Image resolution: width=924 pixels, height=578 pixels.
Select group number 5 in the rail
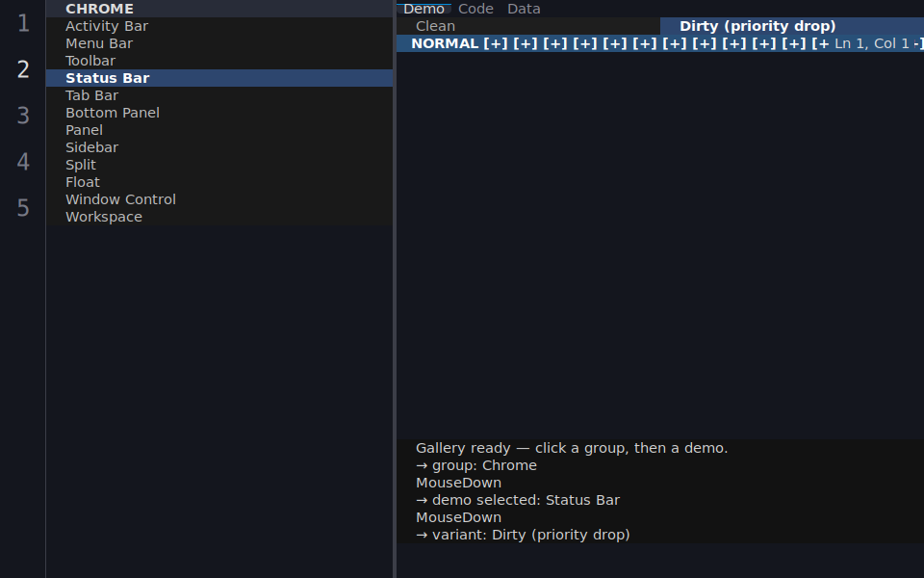click(23, 207)
